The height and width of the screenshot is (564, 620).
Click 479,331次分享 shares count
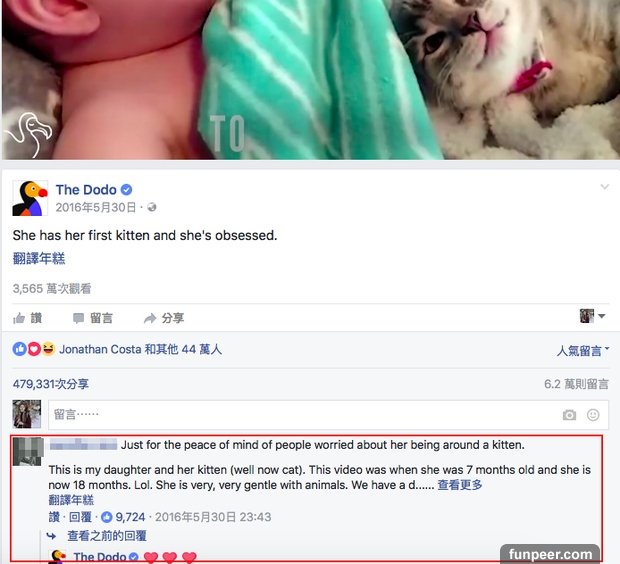(51, 384)
